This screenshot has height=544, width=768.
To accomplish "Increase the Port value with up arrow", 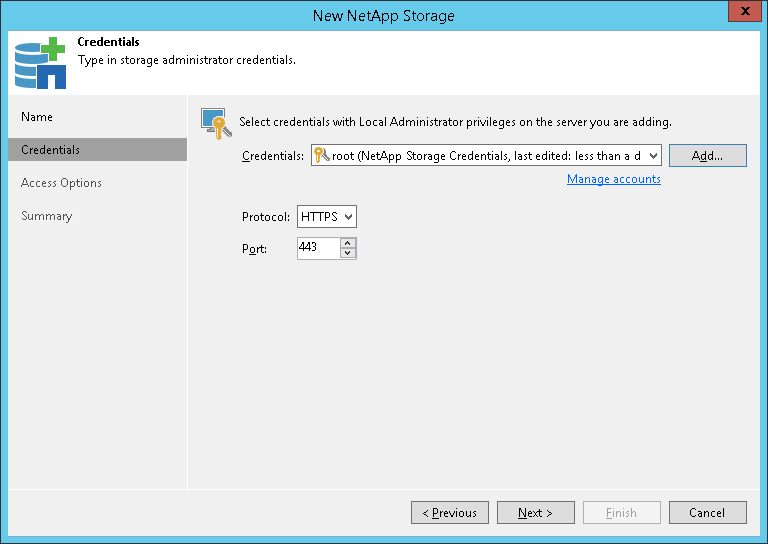I will pyautogui.click(x=348, y=243).
